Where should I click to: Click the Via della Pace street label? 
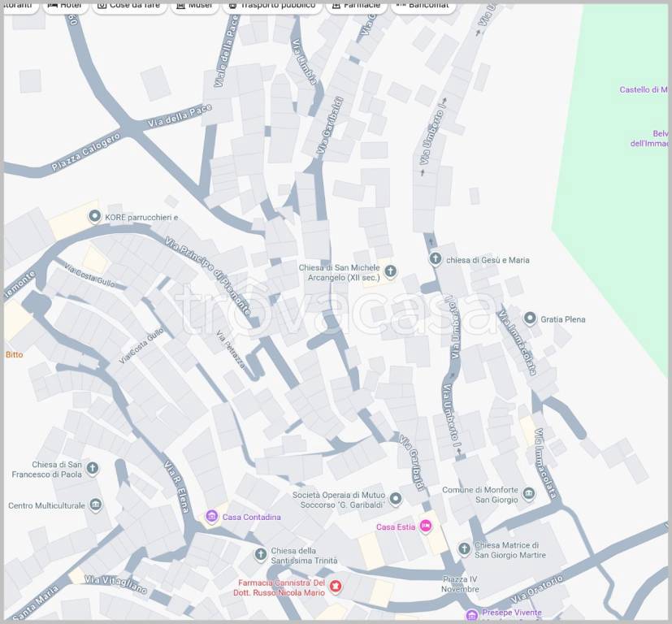click(x=180, y=115)
